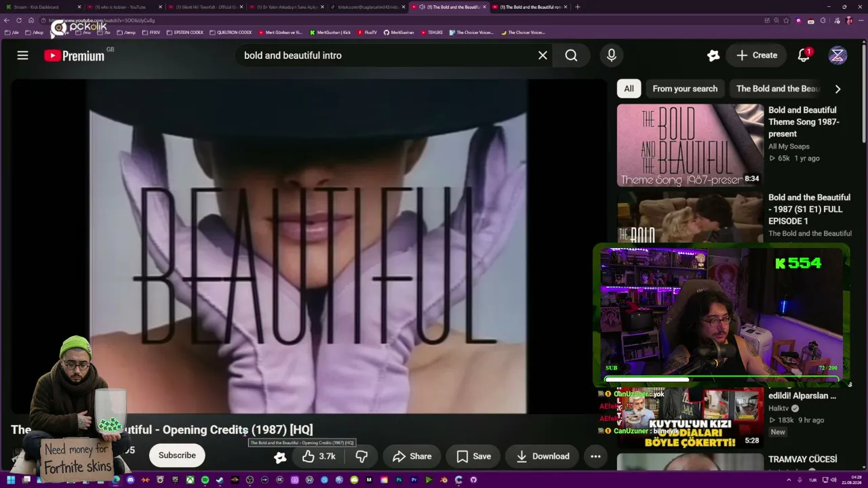Click the sparkle icon beside the Create button
Image resolution: width=868 pixels, height=488 pixels.
click(713, 56)
